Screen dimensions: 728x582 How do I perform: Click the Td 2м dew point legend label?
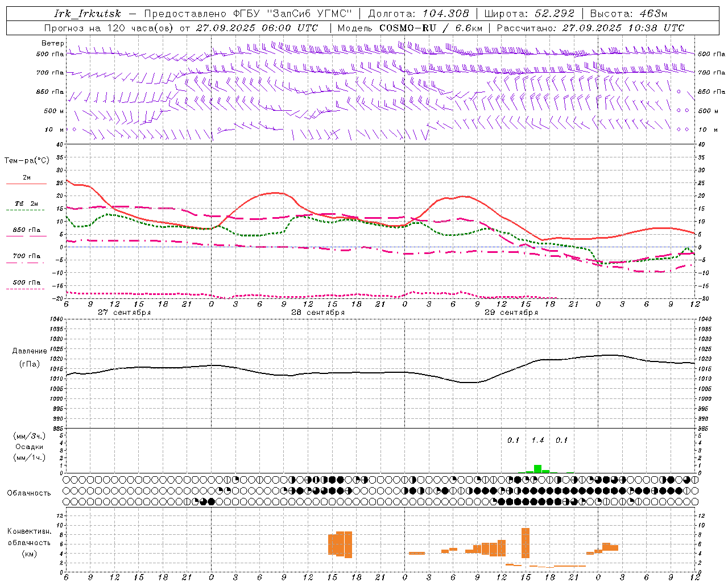[27, 203]
